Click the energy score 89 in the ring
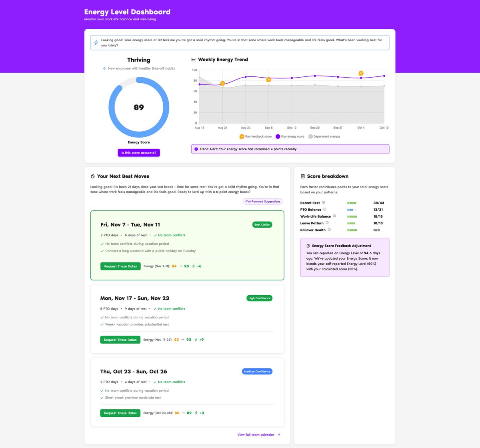The width and height of the screenshot is (480, 448). pos(139,107)
